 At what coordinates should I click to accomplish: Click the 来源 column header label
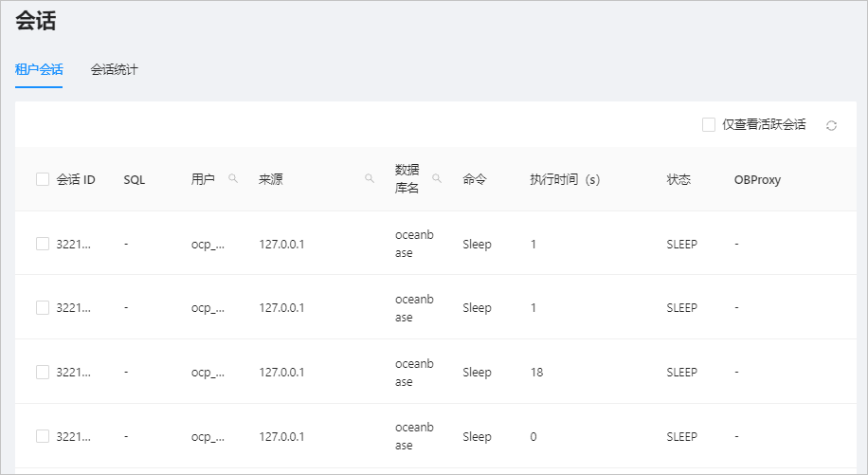[271, 179]
